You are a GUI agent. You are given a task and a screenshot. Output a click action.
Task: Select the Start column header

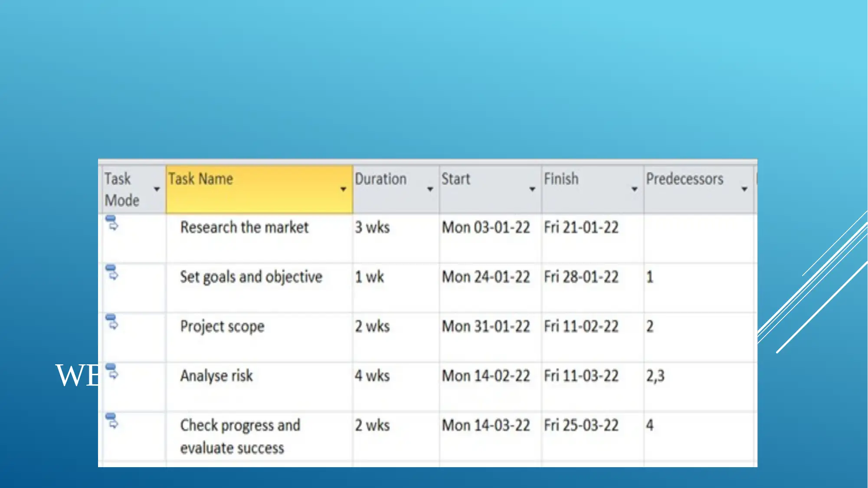coord(490,189)
